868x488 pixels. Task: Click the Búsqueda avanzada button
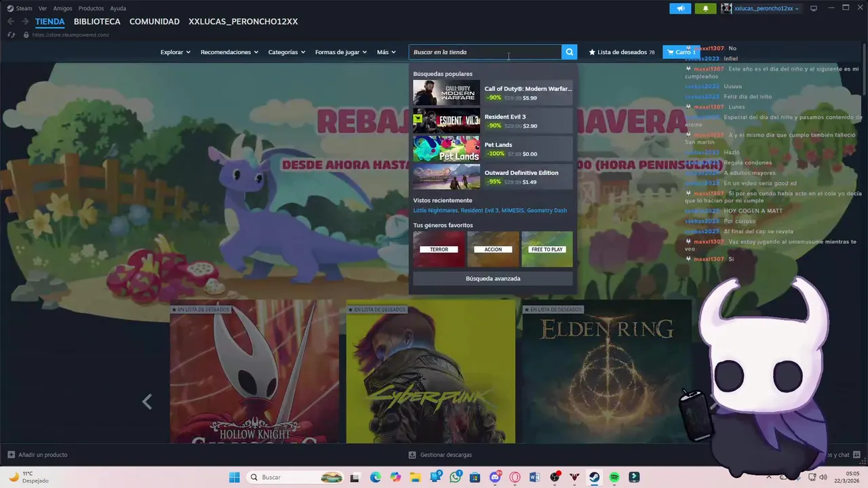[493, 279]
